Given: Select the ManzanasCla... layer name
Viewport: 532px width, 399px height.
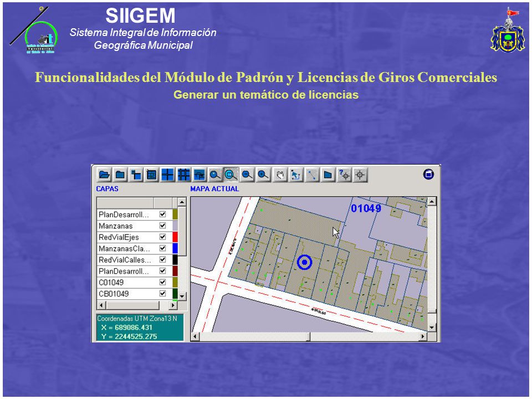Looking at the screenshot, I should tap(124, 249).
